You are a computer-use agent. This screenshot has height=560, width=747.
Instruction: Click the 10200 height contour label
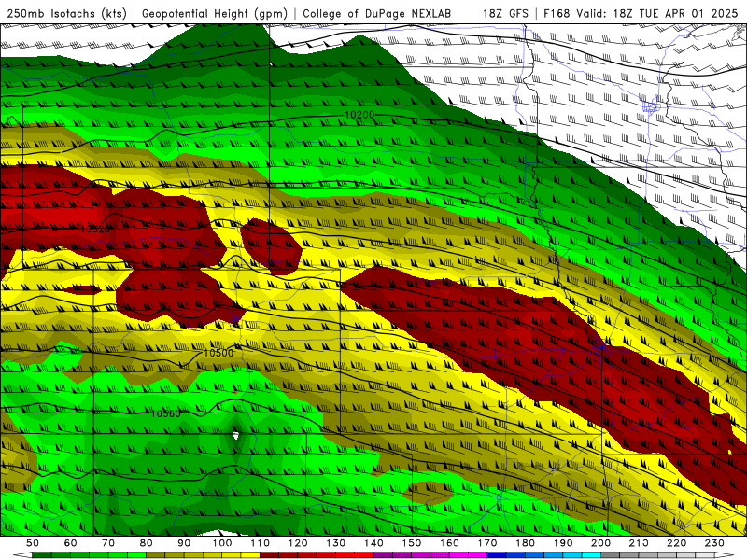click(x=359, y=115)
